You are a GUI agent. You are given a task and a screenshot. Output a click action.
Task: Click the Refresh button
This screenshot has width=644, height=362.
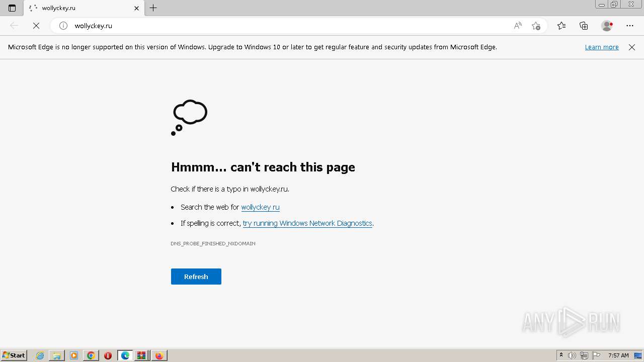196,277
